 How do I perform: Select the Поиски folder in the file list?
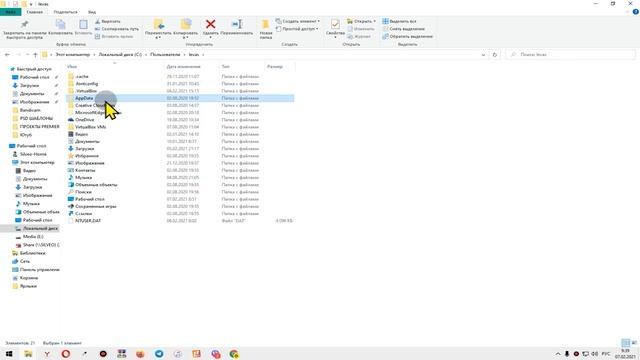click(83, 192)
